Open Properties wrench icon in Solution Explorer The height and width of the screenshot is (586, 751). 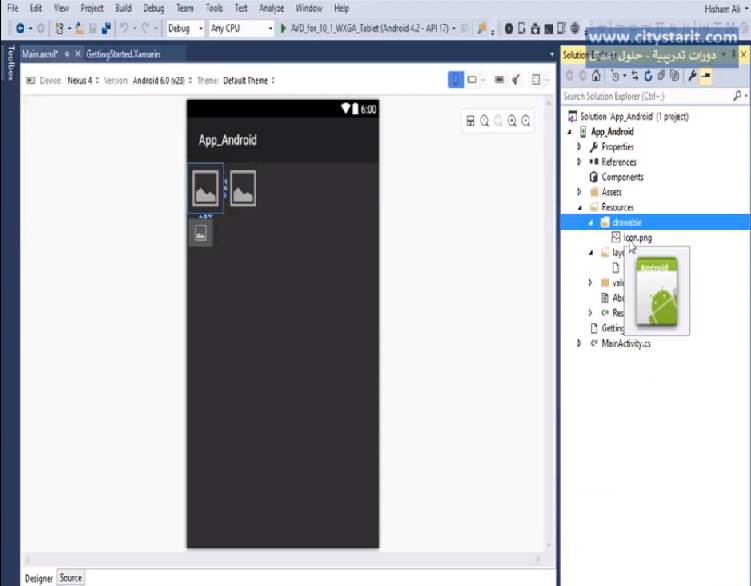click(x=693, y=76)
